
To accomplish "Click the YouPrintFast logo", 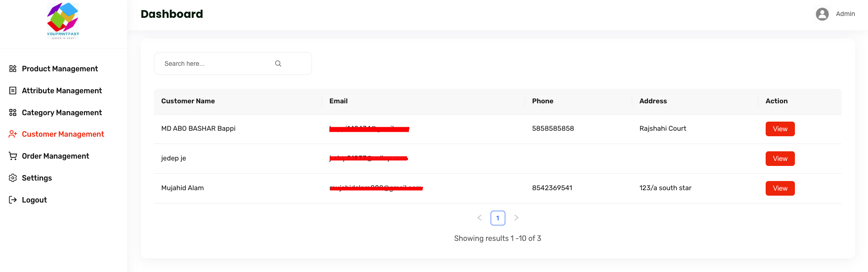I will (x=63, y=21).
